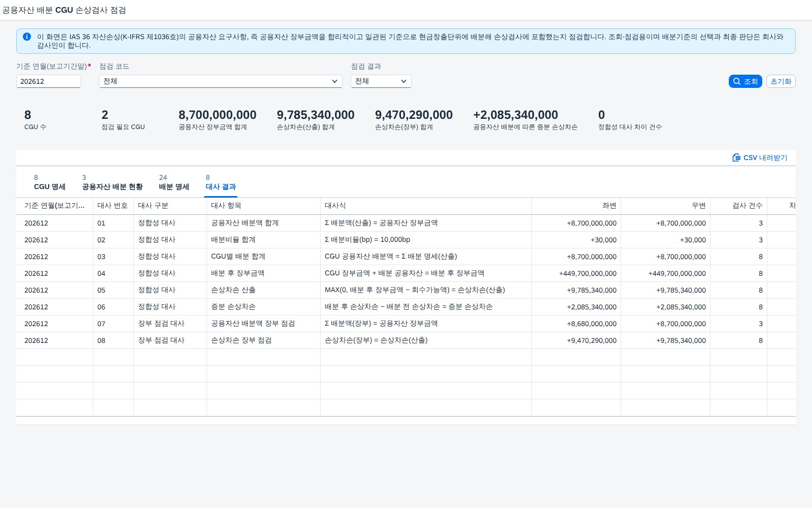Click formula 'Σ 배분비율(bp) = 10,000bp'
This screenshot has height=508, width=812.
click(367, 240)
